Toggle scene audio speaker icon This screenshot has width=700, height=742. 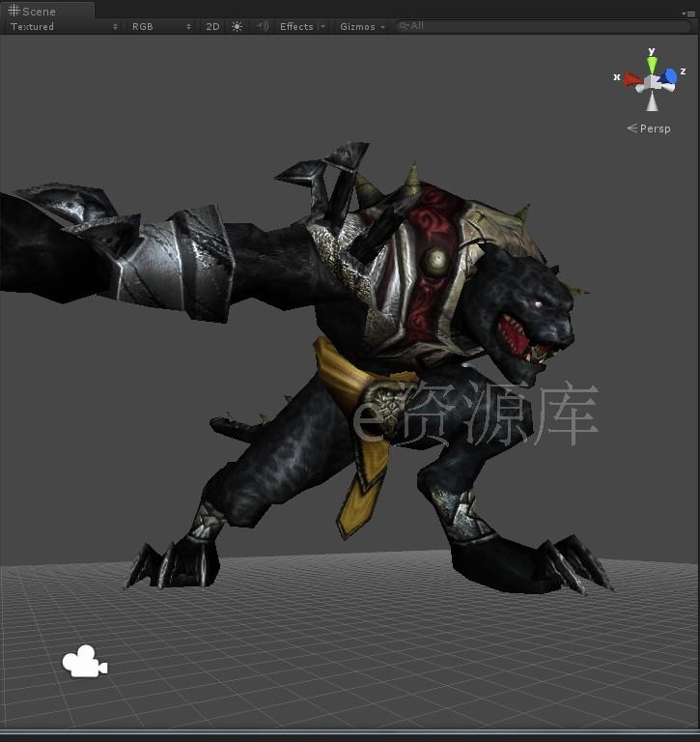(262, 26)
